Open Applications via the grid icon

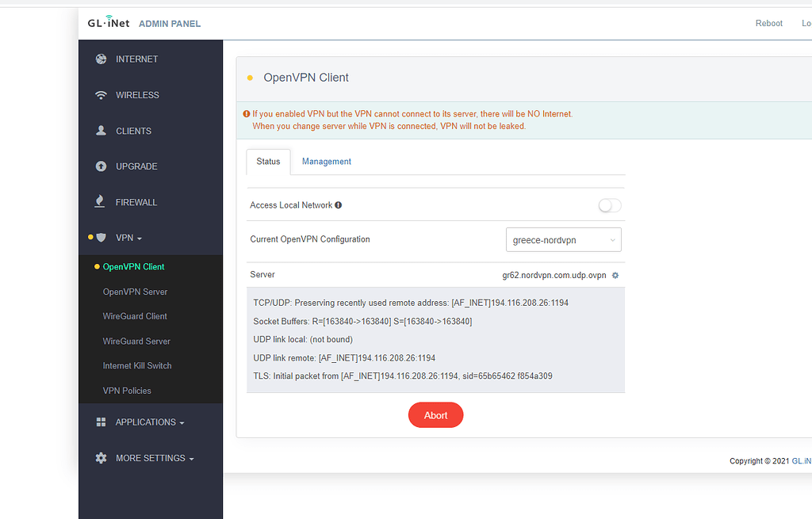pos(101,422)
